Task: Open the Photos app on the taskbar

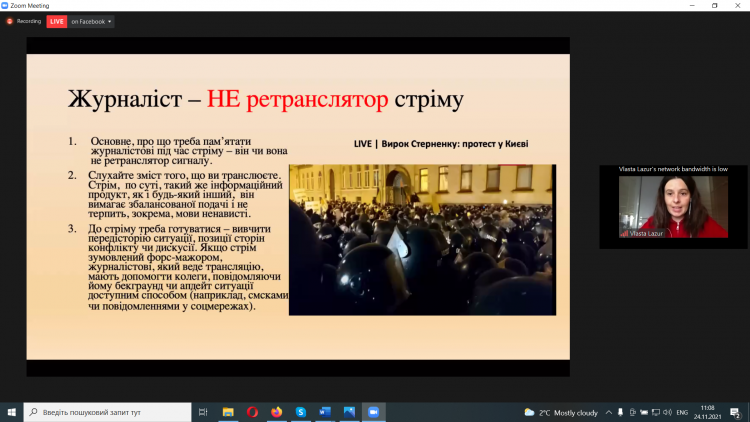Action: (x=349, y=412)
